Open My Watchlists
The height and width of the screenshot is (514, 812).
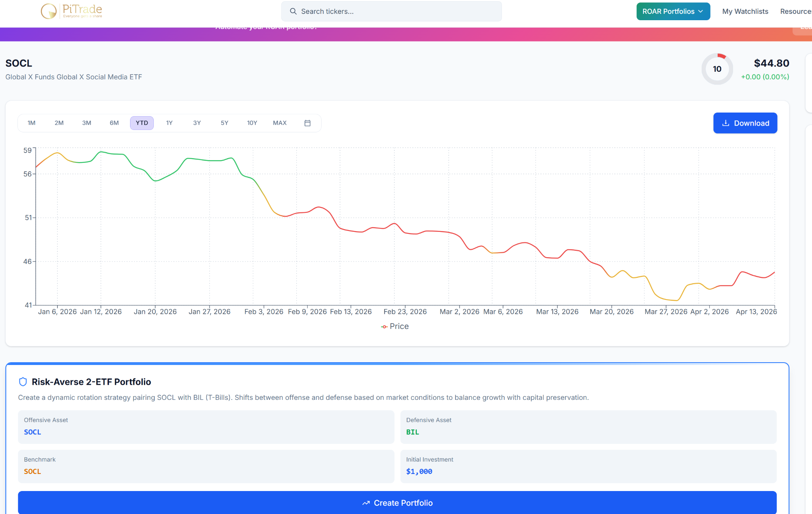[x=745, y=11]
